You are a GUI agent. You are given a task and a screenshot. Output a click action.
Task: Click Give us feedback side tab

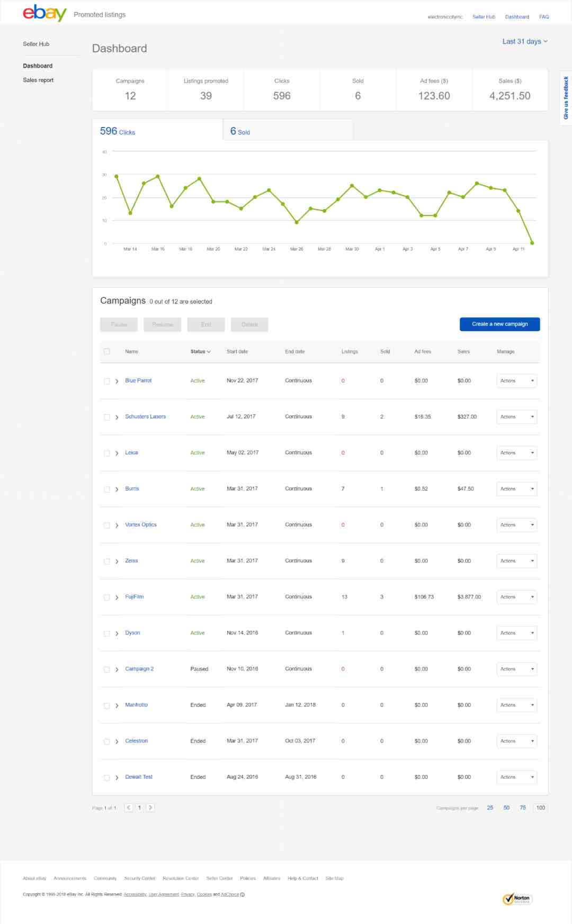[x=566, y=98]
